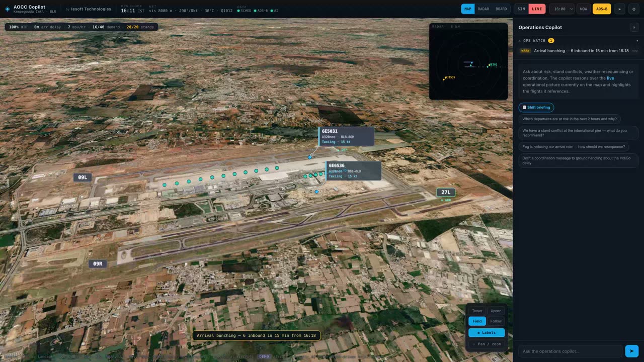
Task: Toggle Pan / zoom mode
Action: (487, 344)
